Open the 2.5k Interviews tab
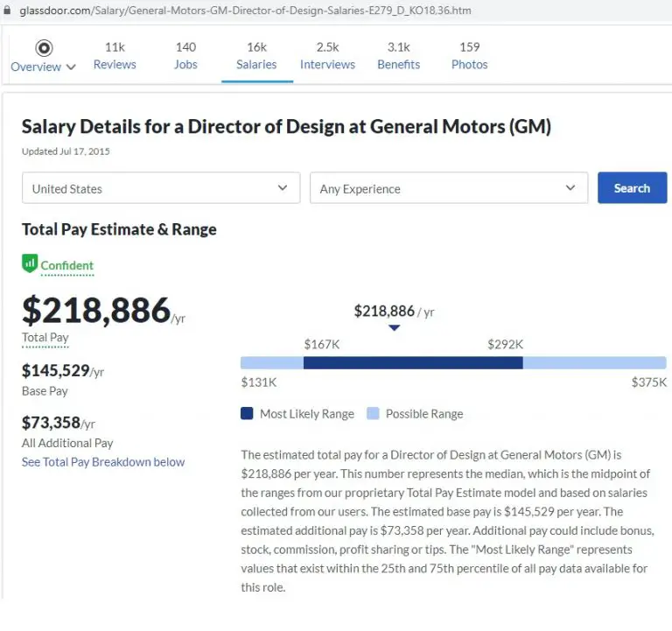 [327, 56]
